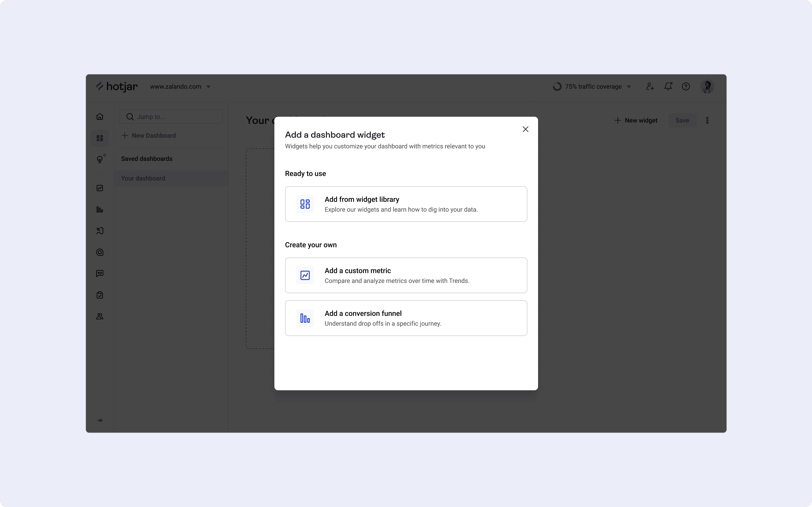This screenshot has width=812, height=507.
Task: Open the people icon in sidebar
Action: pos(100,316)
